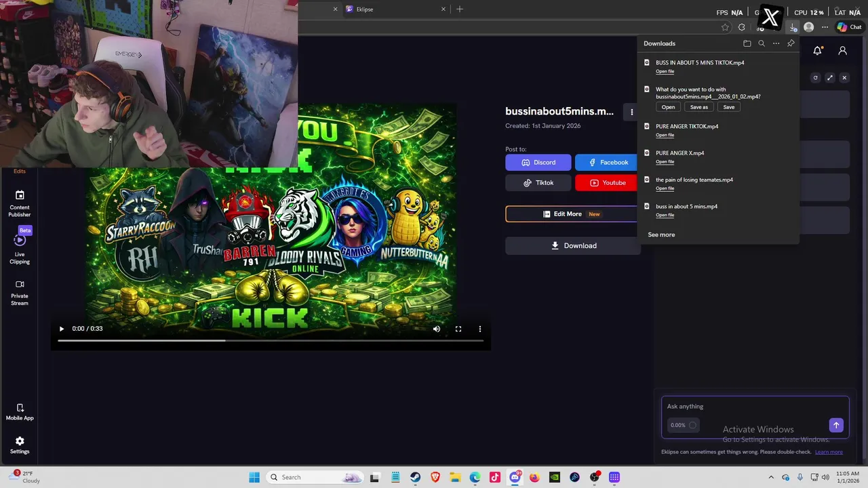Expand the Eklipse chat panel

point(830,78)
